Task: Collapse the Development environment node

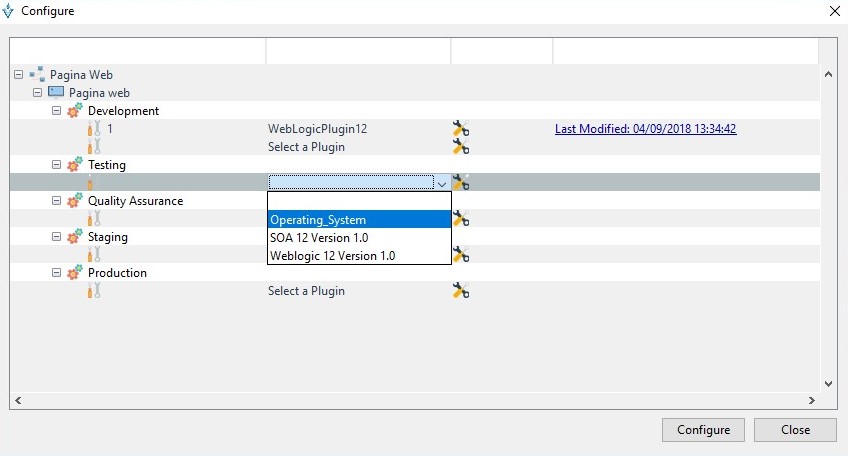Action: pos(57,111)
